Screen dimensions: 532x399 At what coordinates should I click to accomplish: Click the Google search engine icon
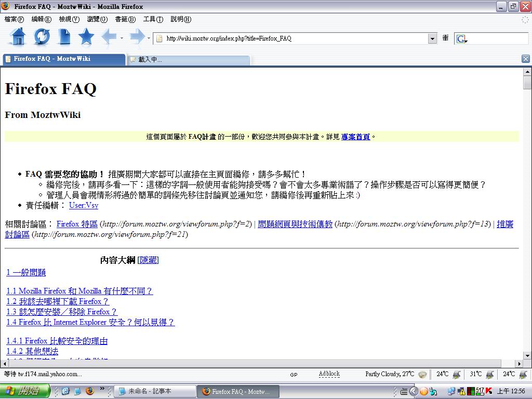click(461, 38)
